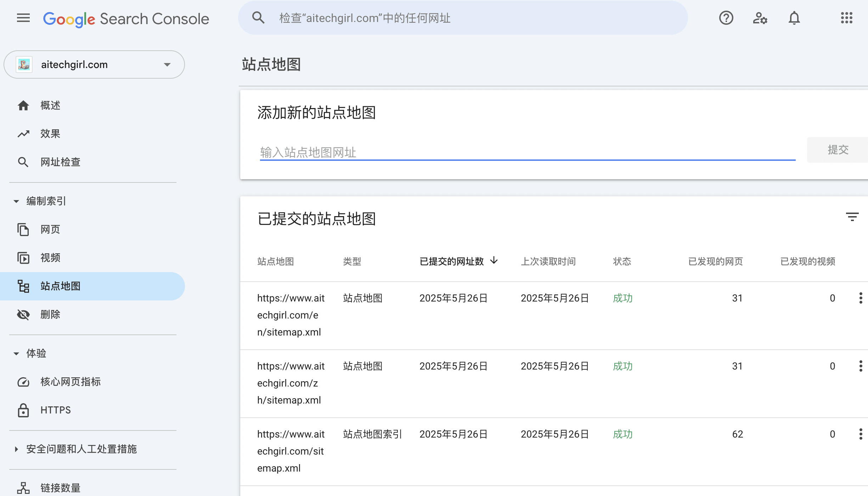Click the search magnifier icon

pos(258,18)
